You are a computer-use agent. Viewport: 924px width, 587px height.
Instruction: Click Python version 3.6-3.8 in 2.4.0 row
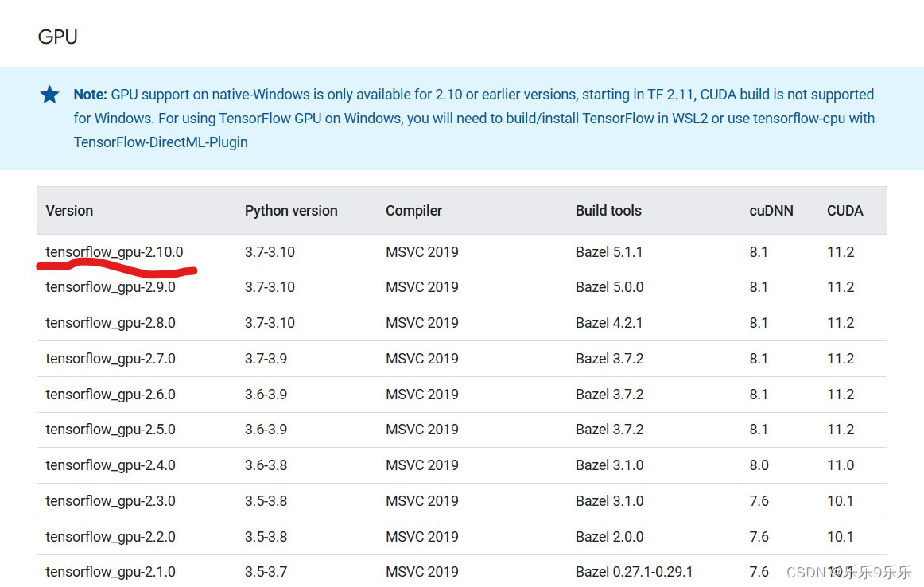[266, 465]
